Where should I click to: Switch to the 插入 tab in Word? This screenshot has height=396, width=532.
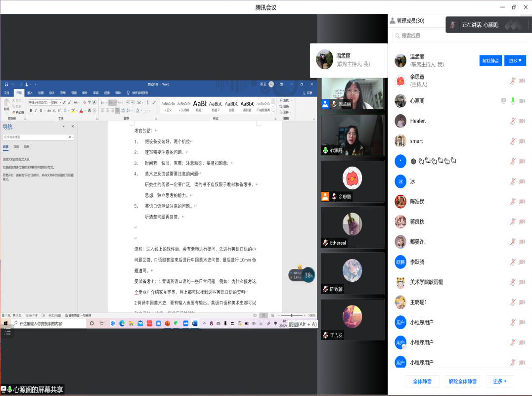point(30,92)
